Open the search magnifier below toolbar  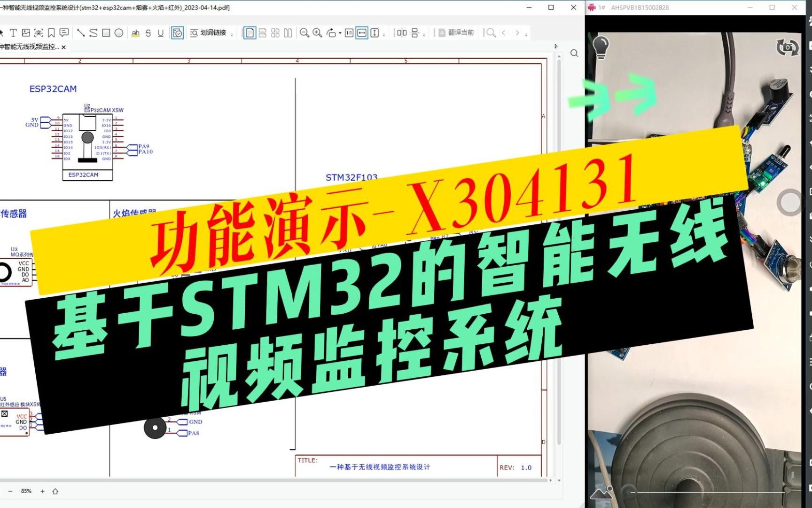(574, 53)
